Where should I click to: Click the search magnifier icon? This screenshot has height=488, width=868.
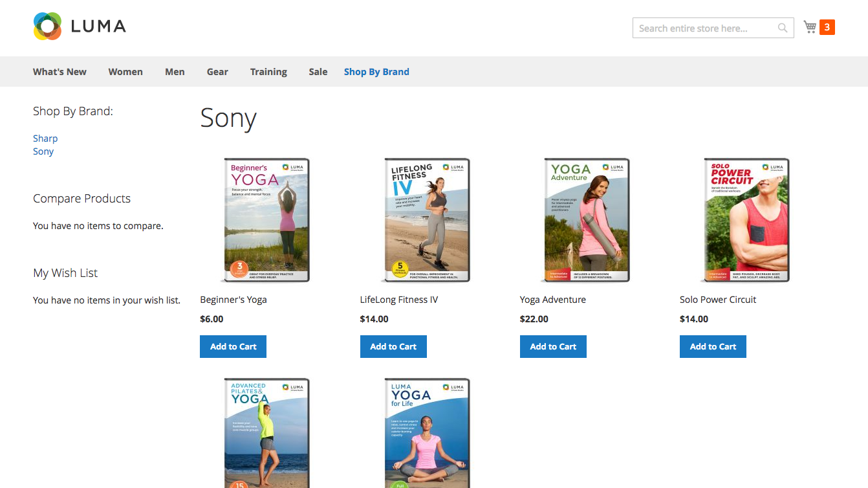point(783,28)
